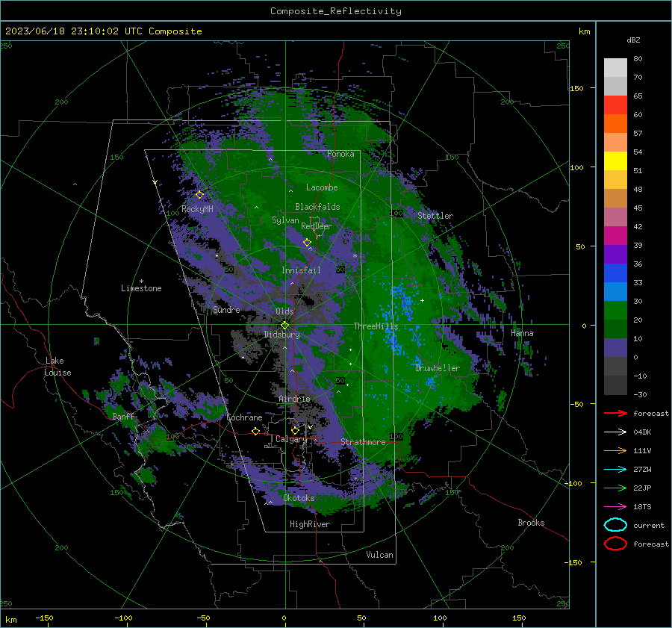The height and width of the screenshot is (628, 672).
Task: Select the yellow 54-51 dBZ color swatch
Action: (615, 161)
